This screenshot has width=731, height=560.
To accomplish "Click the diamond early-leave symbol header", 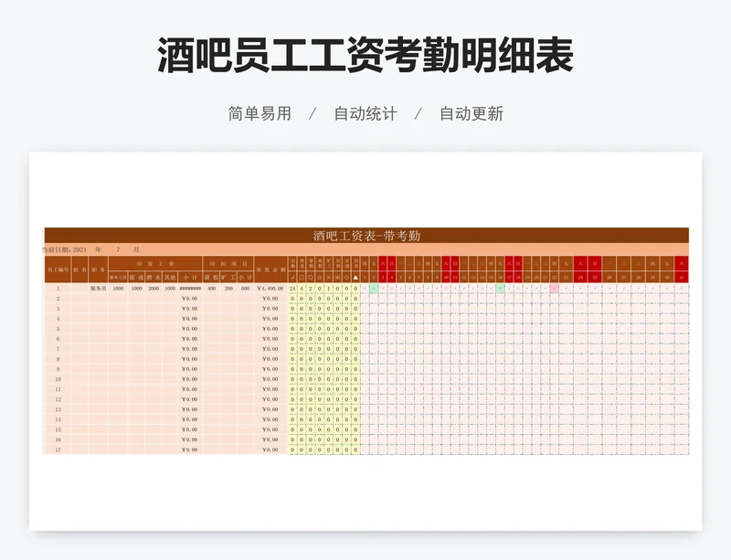I will click(x=347, y=277).
